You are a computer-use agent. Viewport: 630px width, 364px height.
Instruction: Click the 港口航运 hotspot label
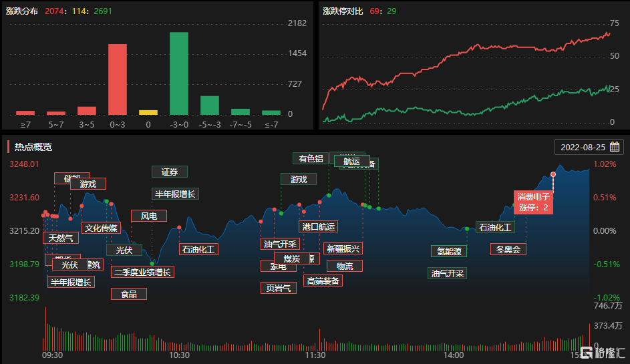click(318, 226)
